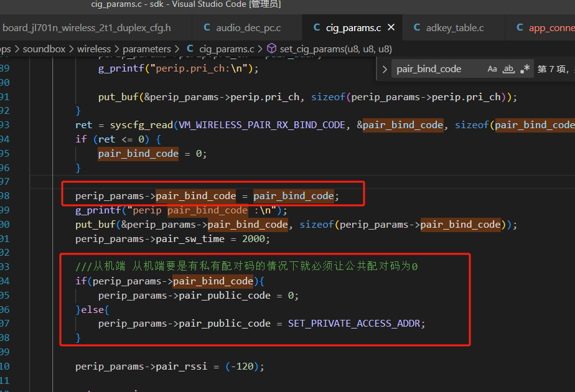This screenshot has width=575, height=392.
Task: Open the parameters breadcrumb dropdown
Action: click(147, 49)
